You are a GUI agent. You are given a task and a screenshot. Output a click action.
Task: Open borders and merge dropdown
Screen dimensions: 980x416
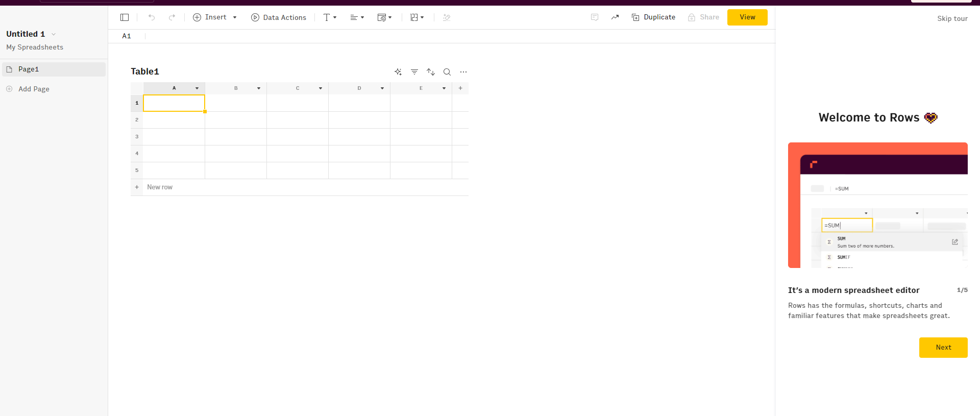417,17
